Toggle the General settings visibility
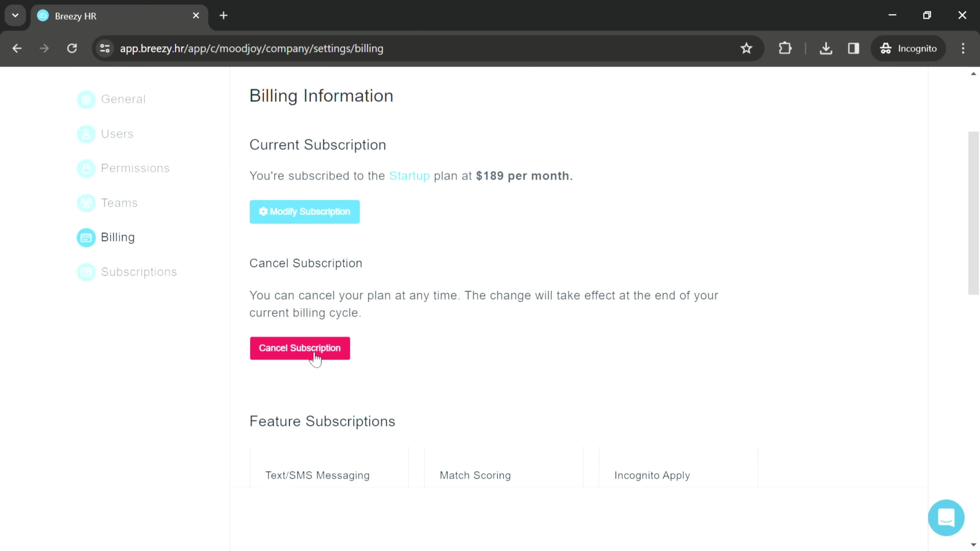 124,99
